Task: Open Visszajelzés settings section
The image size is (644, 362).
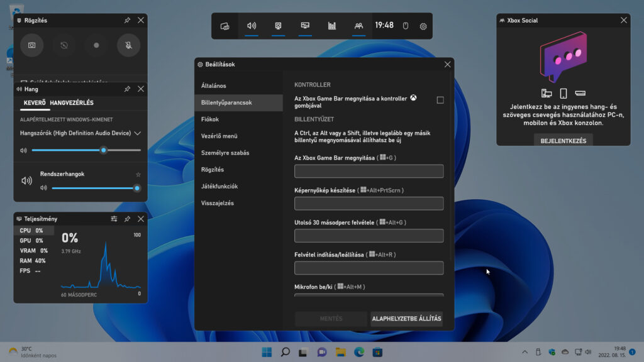Action: point(238,203)
